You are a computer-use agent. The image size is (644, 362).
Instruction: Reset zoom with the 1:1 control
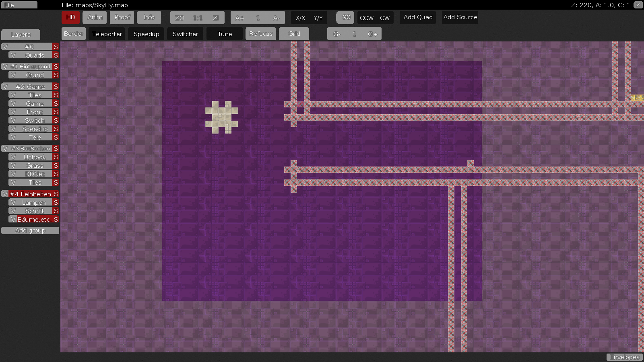click(198, 17)
